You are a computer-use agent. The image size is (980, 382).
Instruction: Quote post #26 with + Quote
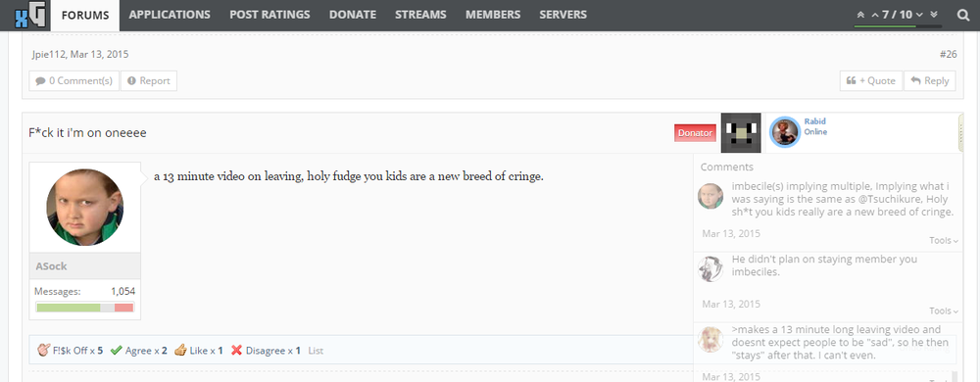[x=871, y=80]
